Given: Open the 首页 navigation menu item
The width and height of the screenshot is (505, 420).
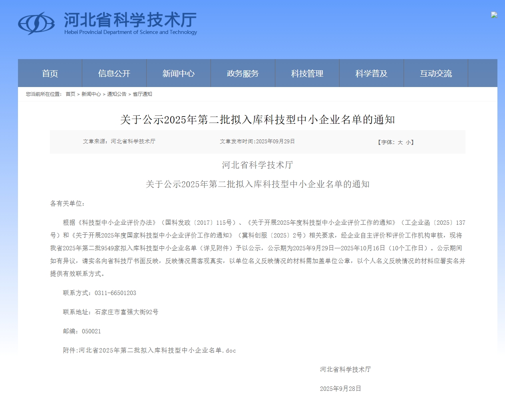Looking at the screenshot, I should [x=50, y=73].
